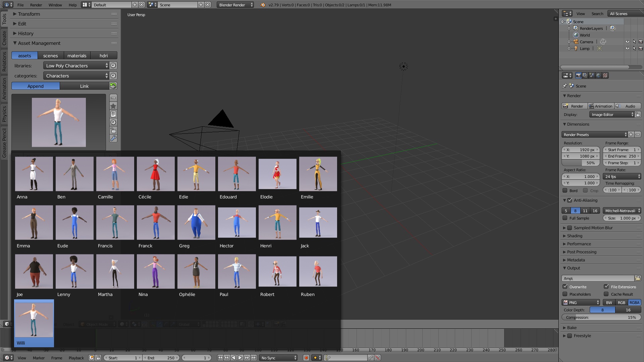Open World properties tab globe icon

click(598, 75)
